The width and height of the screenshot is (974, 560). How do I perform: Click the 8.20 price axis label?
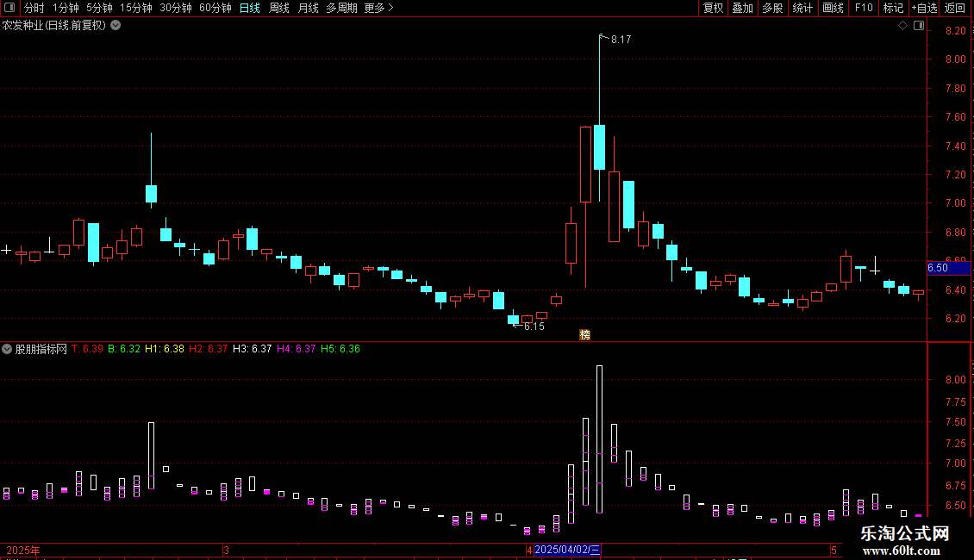pos(955,30)
